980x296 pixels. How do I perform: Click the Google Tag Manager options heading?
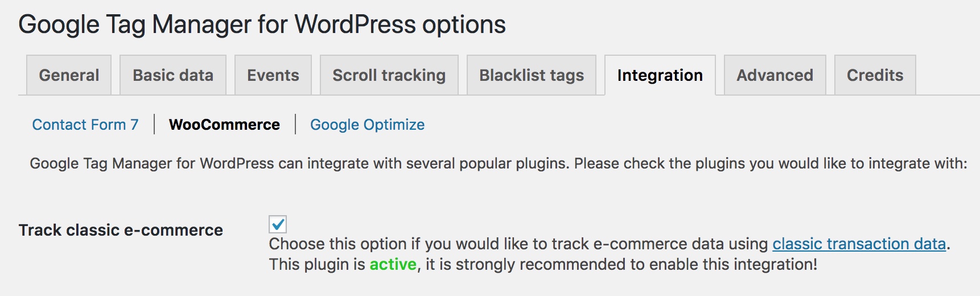tap(262, 24)
